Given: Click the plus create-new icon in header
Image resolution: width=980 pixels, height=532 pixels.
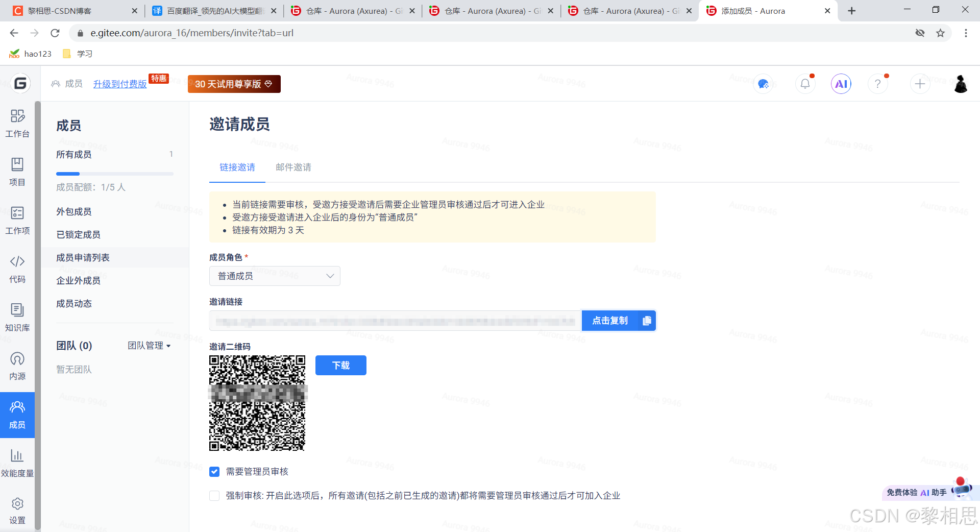Looking at the screenshot, I should (x=920, y=84).
